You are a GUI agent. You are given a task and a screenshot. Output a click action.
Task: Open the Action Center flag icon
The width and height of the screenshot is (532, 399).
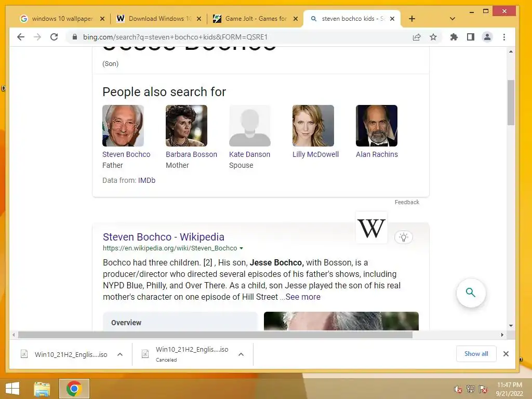[483, 389]
